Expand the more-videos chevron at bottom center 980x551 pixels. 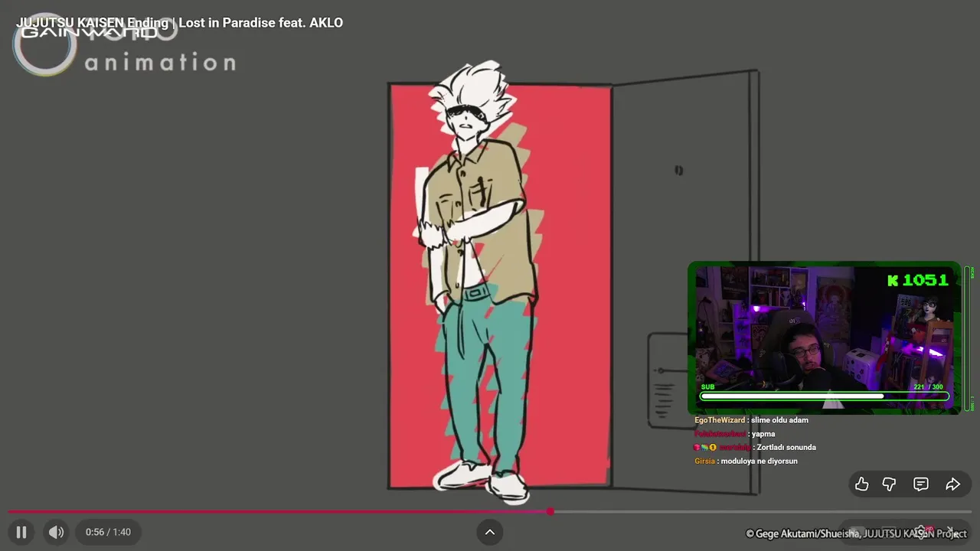tap(490, 532)
